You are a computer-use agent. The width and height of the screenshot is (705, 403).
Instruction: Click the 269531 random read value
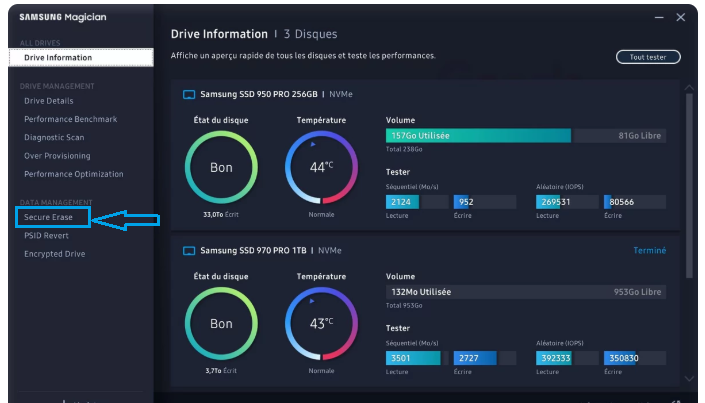556,202
